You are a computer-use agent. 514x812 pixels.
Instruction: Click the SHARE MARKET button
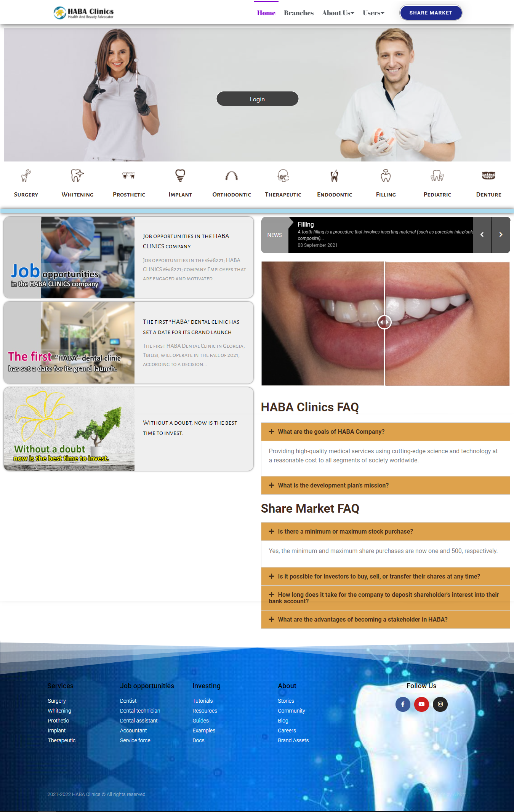tap(431, 13)
